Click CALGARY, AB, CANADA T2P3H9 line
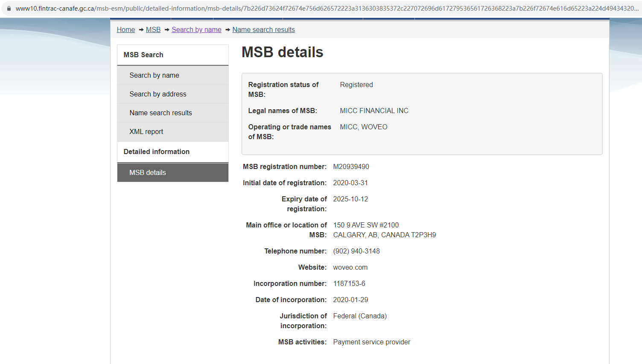This screenshot has width=642, height=364. pos(385,235)
